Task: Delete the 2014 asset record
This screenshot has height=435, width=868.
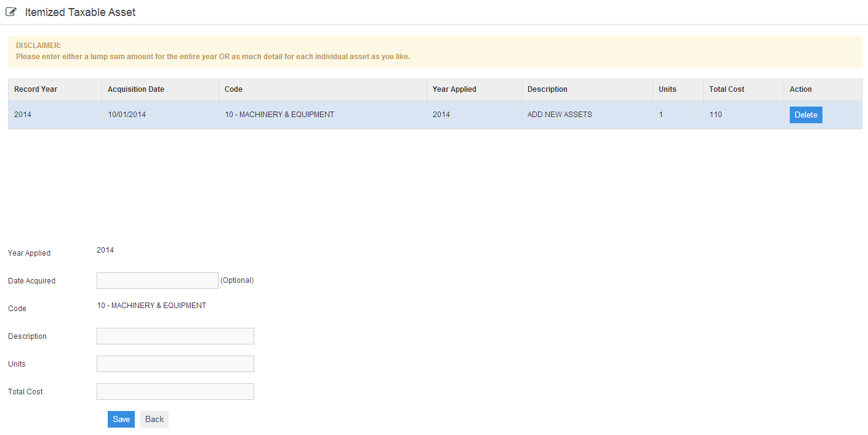Action: point(806,115)
